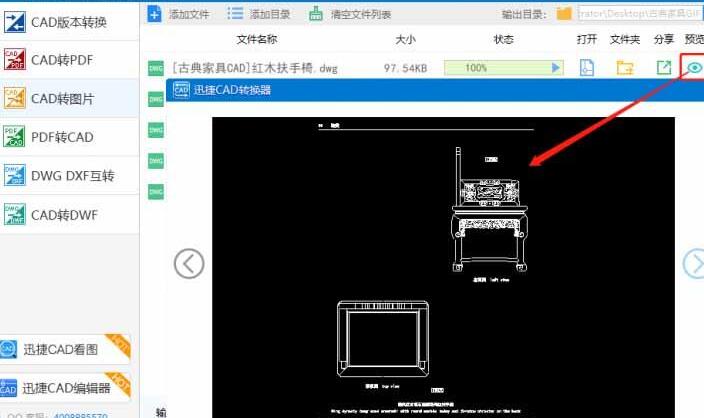Viewport: 704px width, 418px height.
Task: Click the CAD转DWF icon
Action: point(15,214)
